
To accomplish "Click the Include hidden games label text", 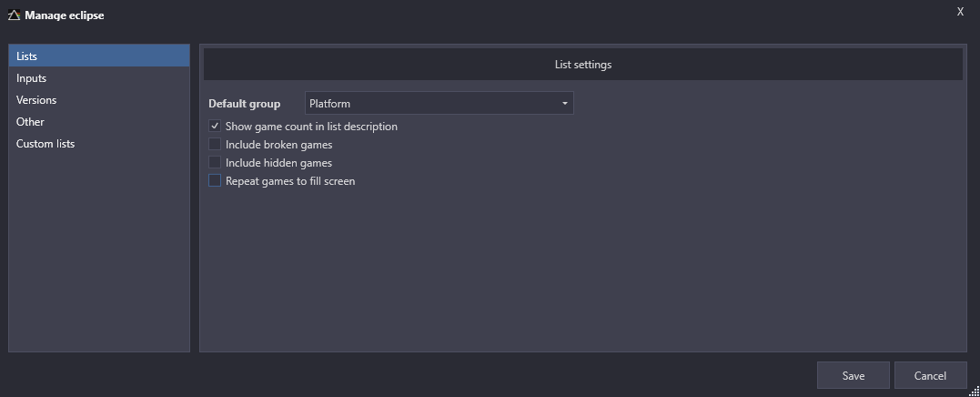I will [x=278, y=163].
